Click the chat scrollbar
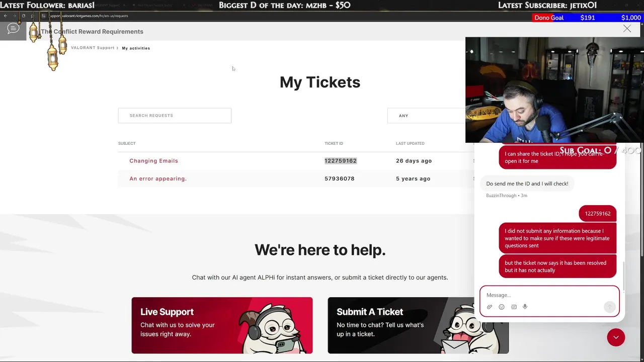This screenshot has width=644, height=362. (623, 277)
